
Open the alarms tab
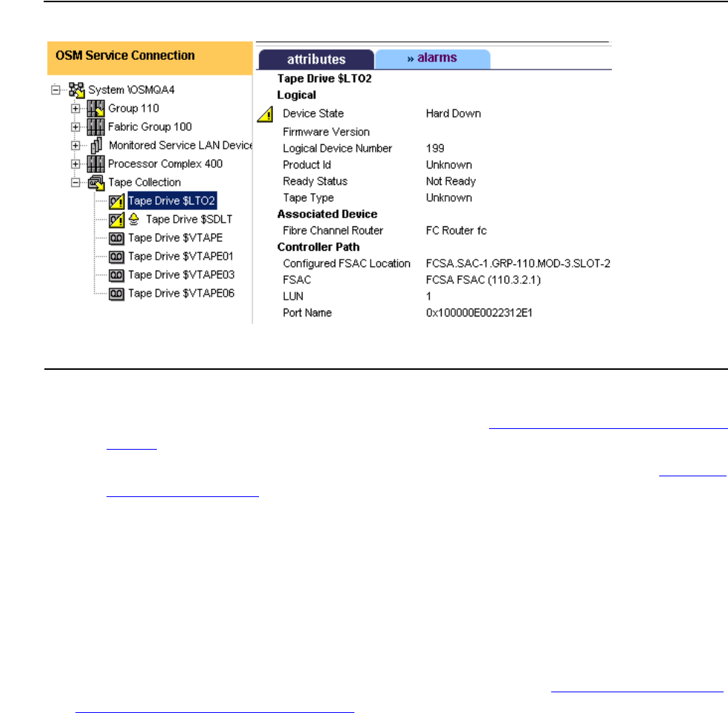[x=432, y=58]
